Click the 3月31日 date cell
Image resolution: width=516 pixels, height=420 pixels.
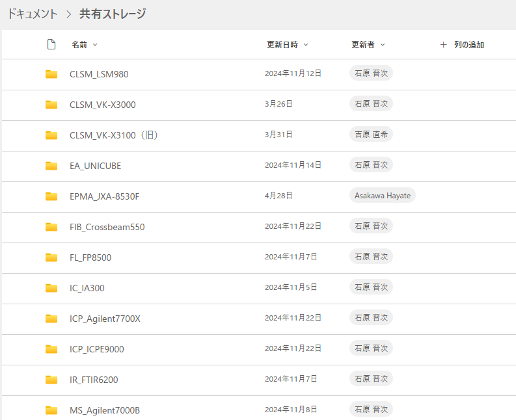[278, 135]
